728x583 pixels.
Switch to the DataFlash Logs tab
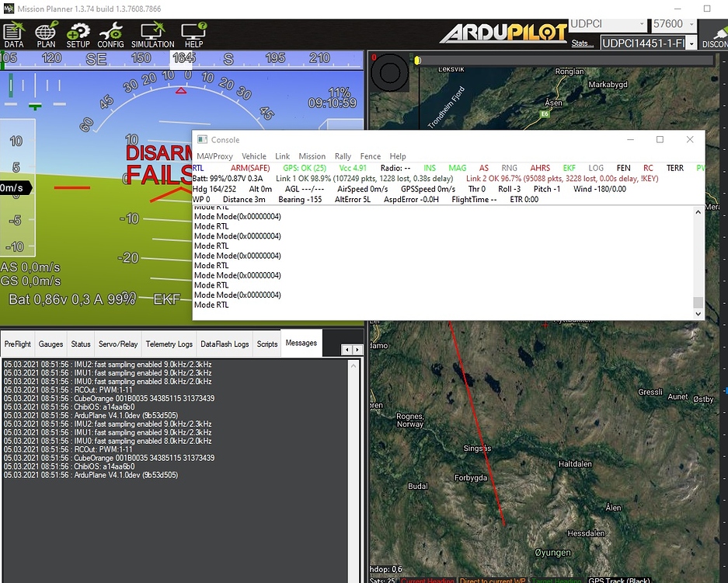(x=225, y=344)
